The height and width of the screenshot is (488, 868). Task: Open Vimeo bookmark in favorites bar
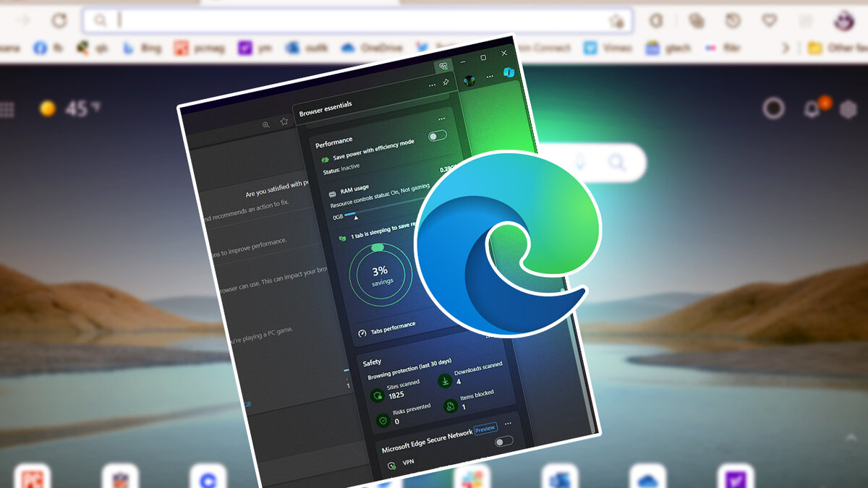(x=608, y=48)
